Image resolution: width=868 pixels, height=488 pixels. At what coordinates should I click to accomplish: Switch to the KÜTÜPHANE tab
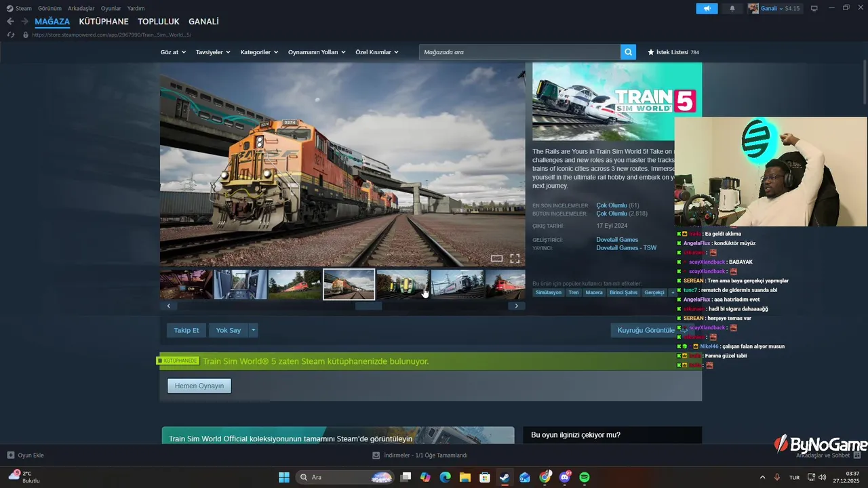click(x=104, y=22)
